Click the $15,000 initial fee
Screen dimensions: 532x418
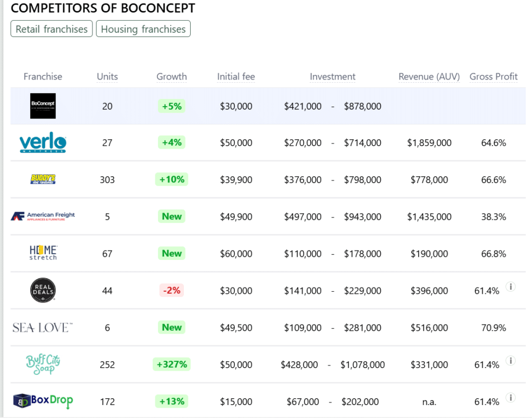(x=236, y=402)
